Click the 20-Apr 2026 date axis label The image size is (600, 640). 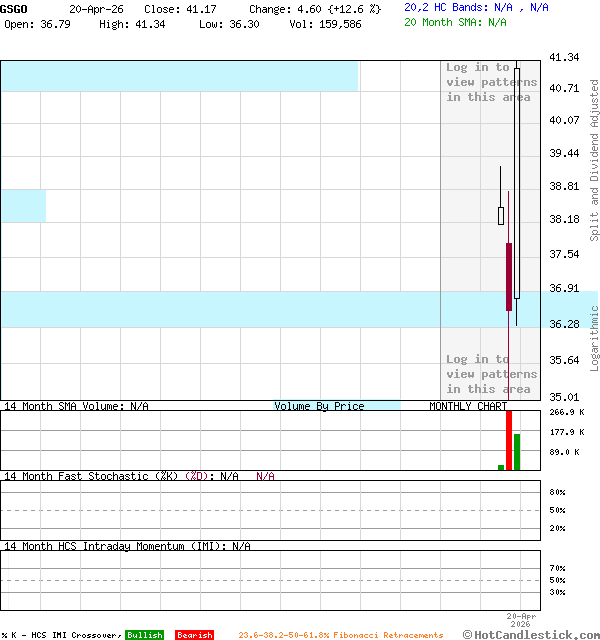[521, 620]
